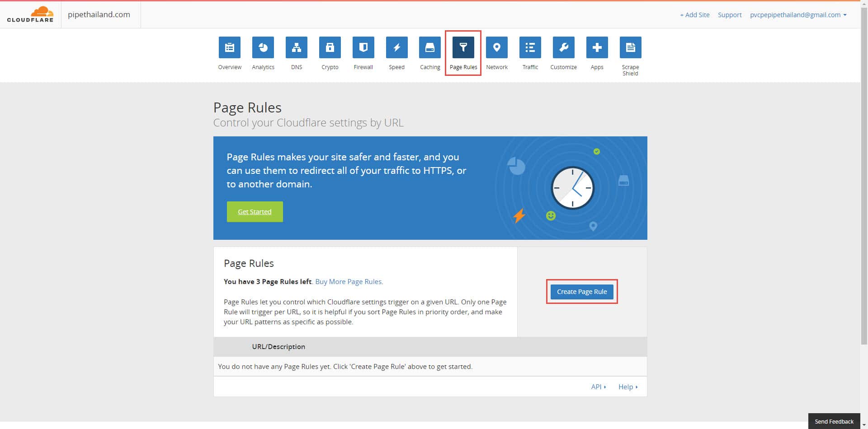
Task: Open the Network location pin icon
Action: [x=497, y=47]
